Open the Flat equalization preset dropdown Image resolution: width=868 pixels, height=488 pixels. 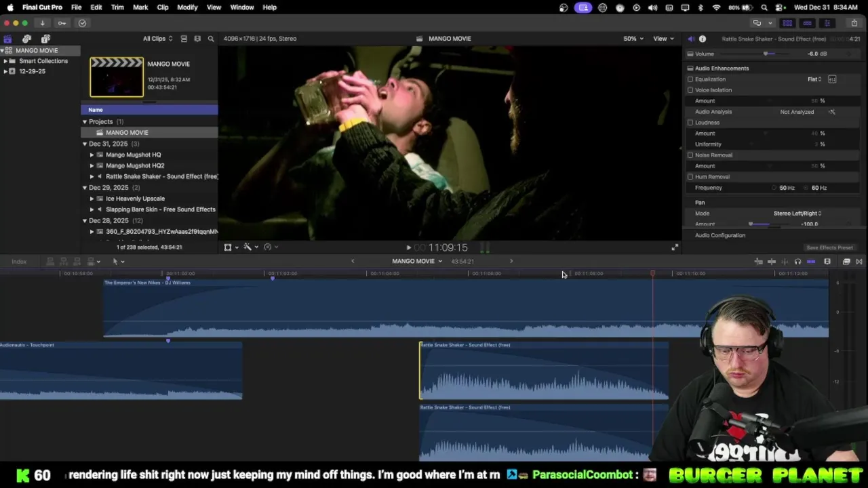[814, 79]
